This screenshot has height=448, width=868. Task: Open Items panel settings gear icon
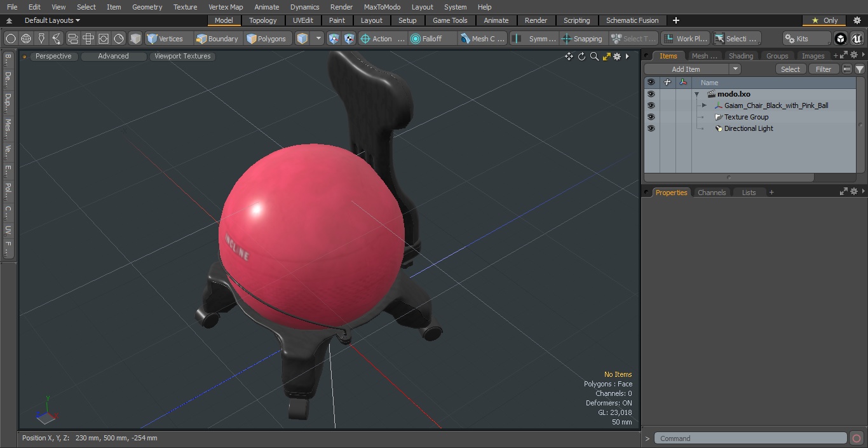tap(855, 56)
